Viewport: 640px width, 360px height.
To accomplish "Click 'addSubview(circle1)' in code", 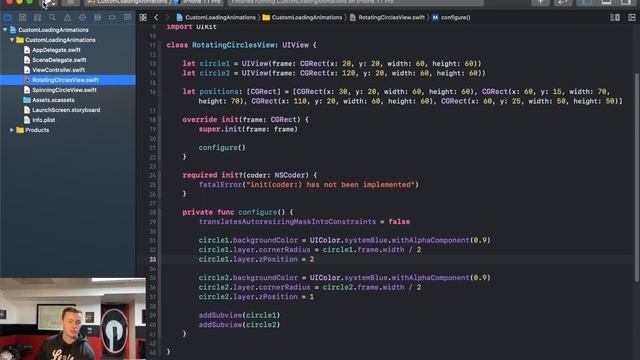I will [x=239, y=315].
